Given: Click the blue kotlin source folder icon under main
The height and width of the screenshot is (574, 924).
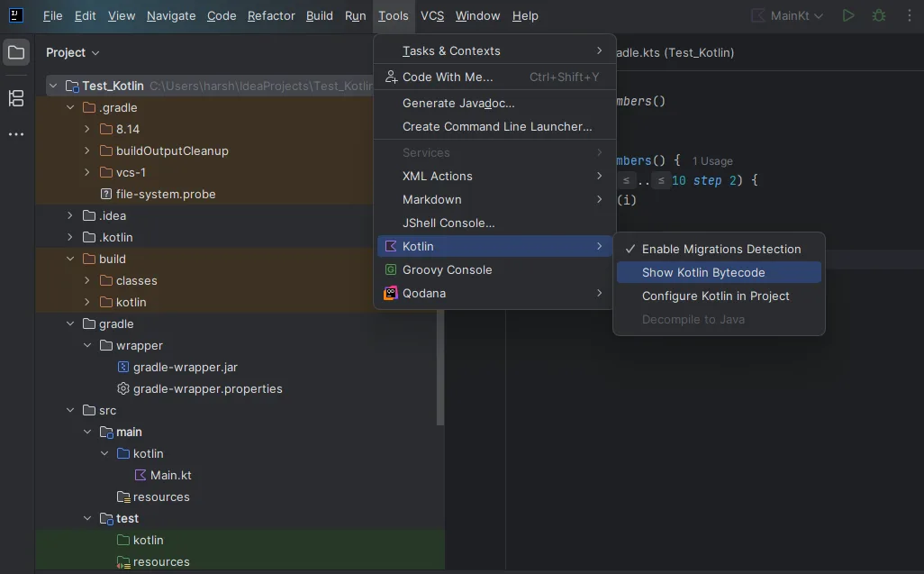Looking at the screenshot, I should tap(123, 453).
